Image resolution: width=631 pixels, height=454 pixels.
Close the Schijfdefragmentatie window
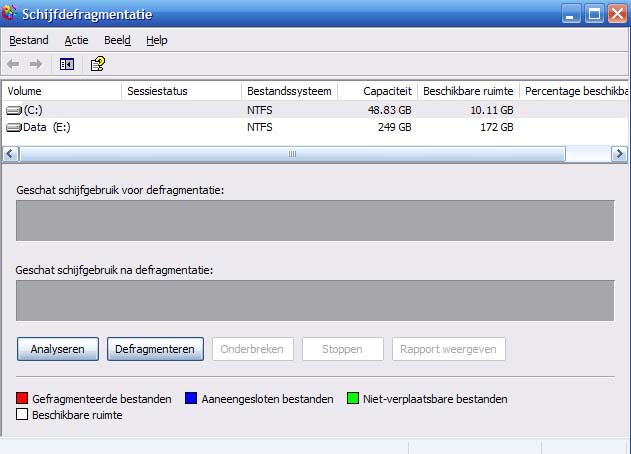pos(617,14)
